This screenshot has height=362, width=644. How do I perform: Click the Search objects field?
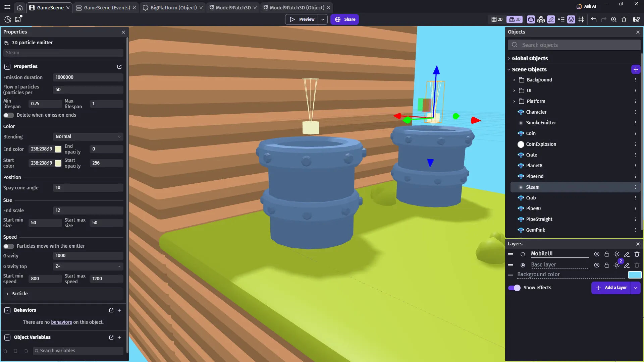click(574, 45)
